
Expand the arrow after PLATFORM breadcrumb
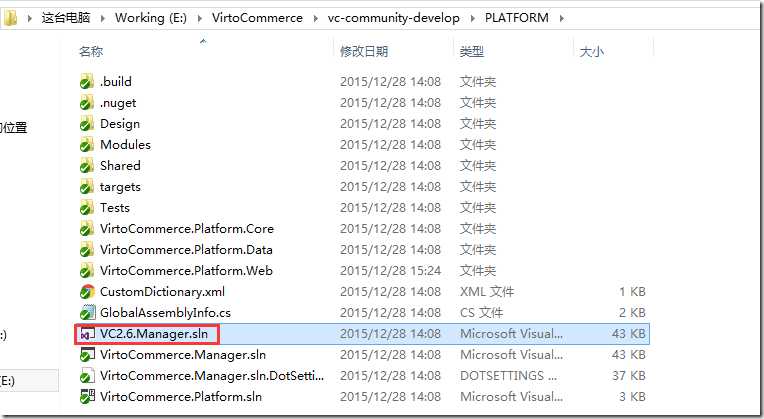point(562,19)
